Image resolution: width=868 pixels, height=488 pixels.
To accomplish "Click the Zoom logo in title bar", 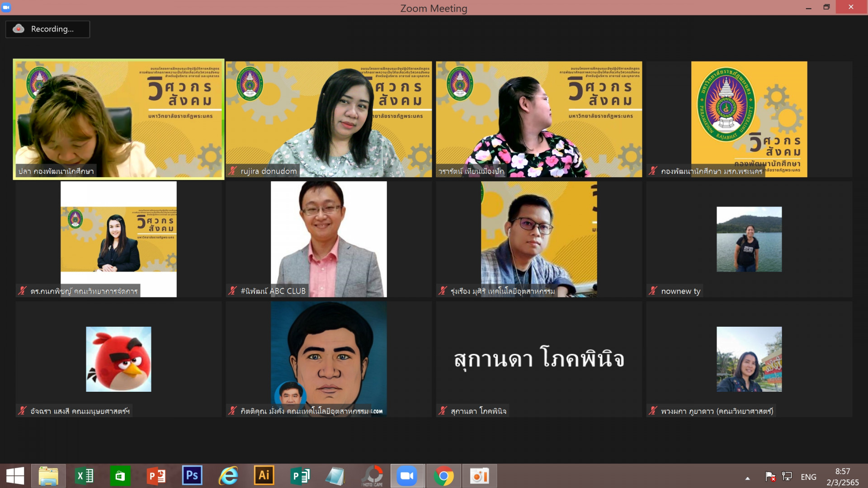I will [6, 7].
